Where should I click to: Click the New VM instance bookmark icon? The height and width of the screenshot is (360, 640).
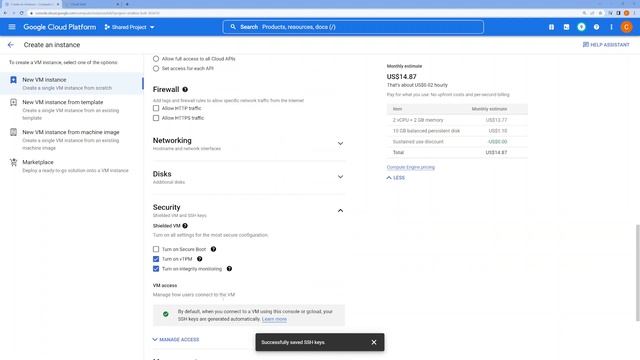tap(13, 80)
